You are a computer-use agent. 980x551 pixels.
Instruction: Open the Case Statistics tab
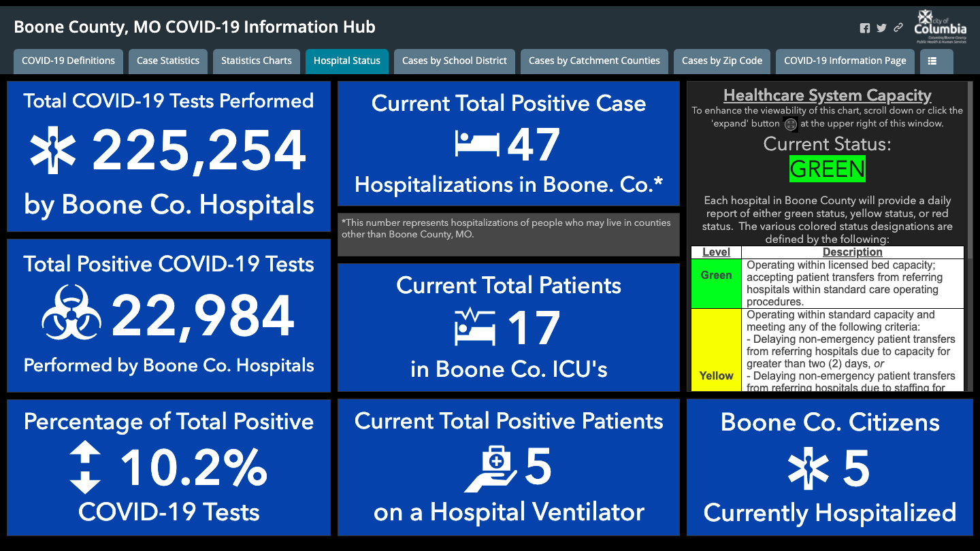pos(168,61)
